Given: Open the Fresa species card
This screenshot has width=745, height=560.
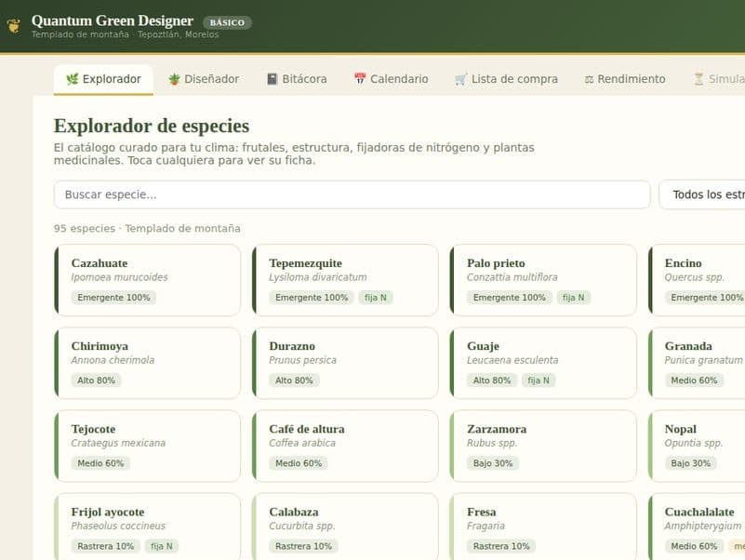Looking at the screenshot, I should [x=543, y=527].
